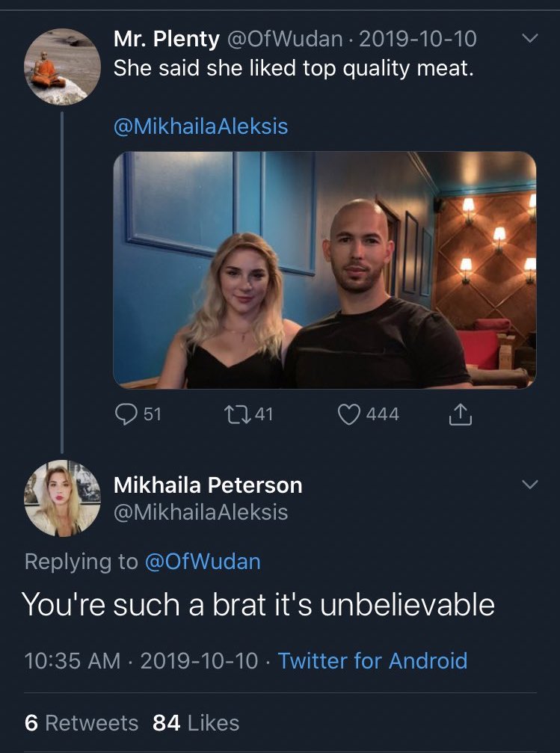Tap the 10:35 AM timestamp of reply
Image resolution: width=560 pixels, height=753 pixels.
click(72, 661)
